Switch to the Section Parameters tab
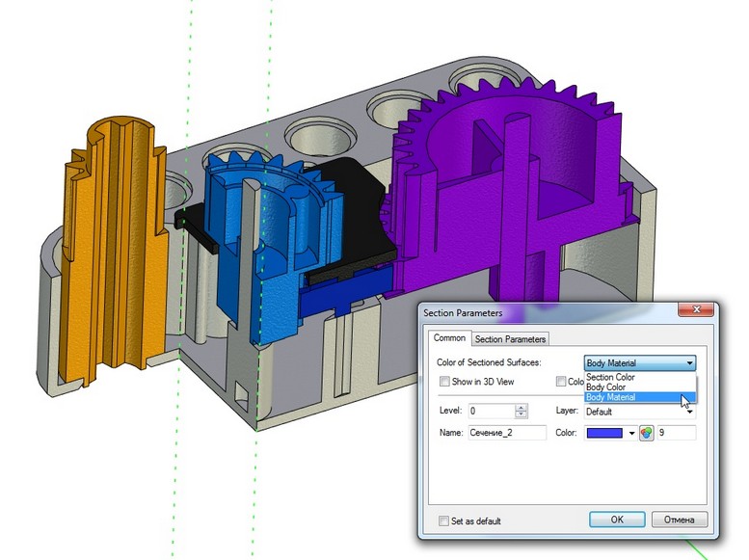The image size is (749, 560). click(511, 339)
